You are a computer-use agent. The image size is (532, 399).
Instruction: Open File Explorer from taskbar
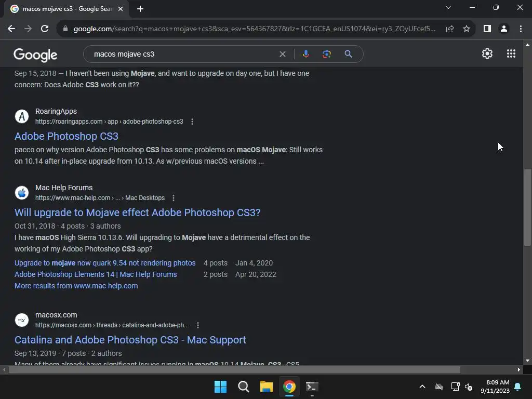point(267,387)
